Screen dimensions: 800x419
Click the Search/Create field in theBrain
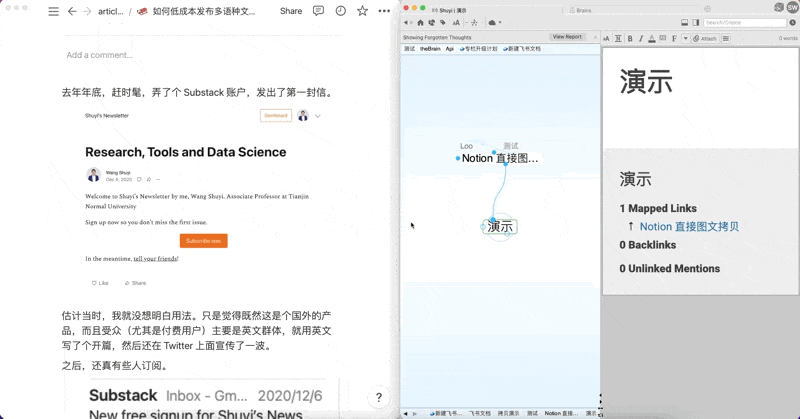point(745,22)
